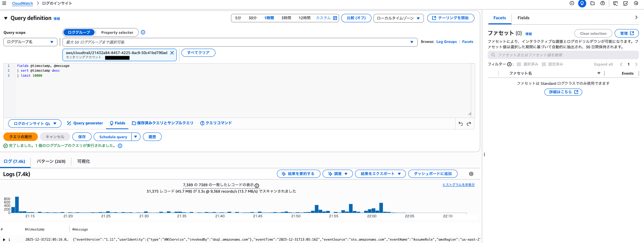
Task: Select the 5分 time range
Action: pyautogui.click(x=238, y=18)
